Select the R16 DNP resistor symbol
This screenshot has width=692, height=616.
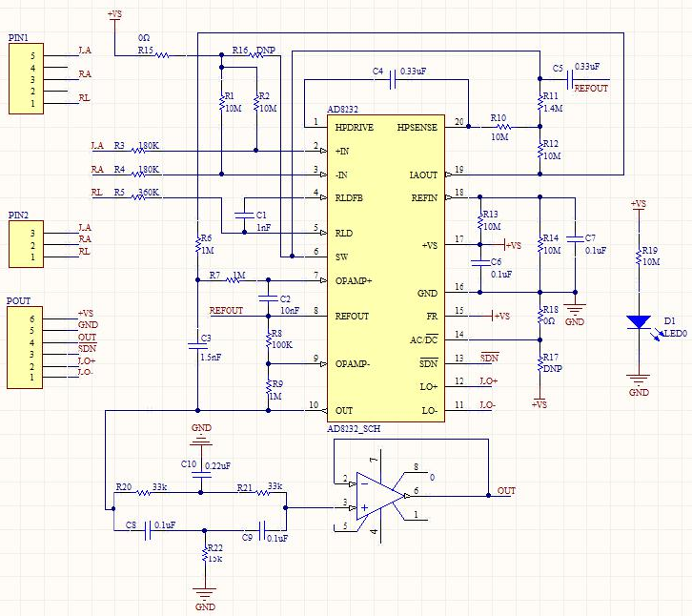click(x=256, y=55)
